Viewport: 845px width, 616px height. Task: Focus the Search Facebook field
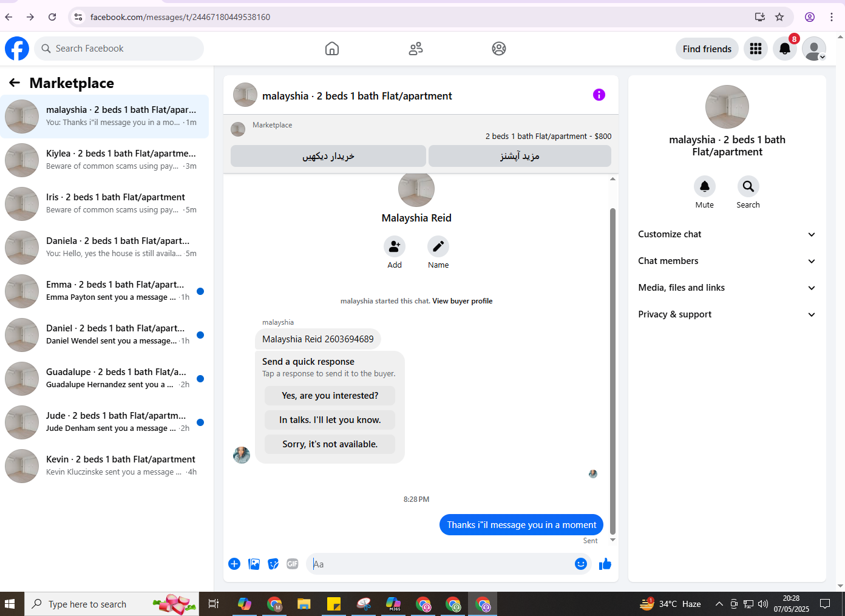[x=119, y=49]
